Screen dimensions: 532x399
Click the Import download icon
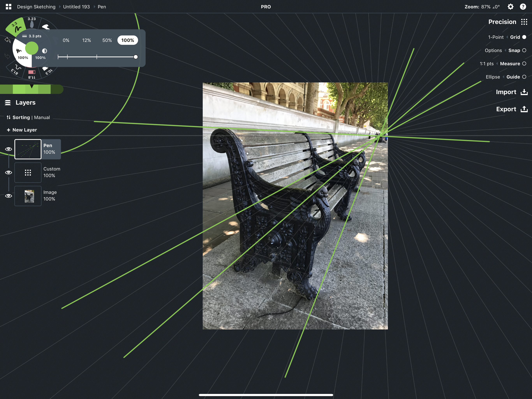click(x=524, y=92)
